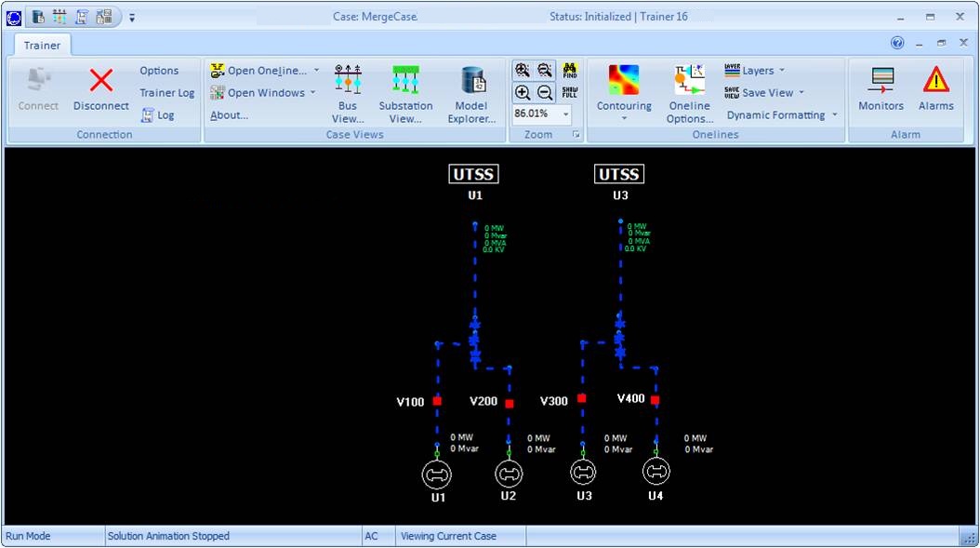Click the Show Full zoom icon
This screenshot has width=980, height=548.
[570, 92]
